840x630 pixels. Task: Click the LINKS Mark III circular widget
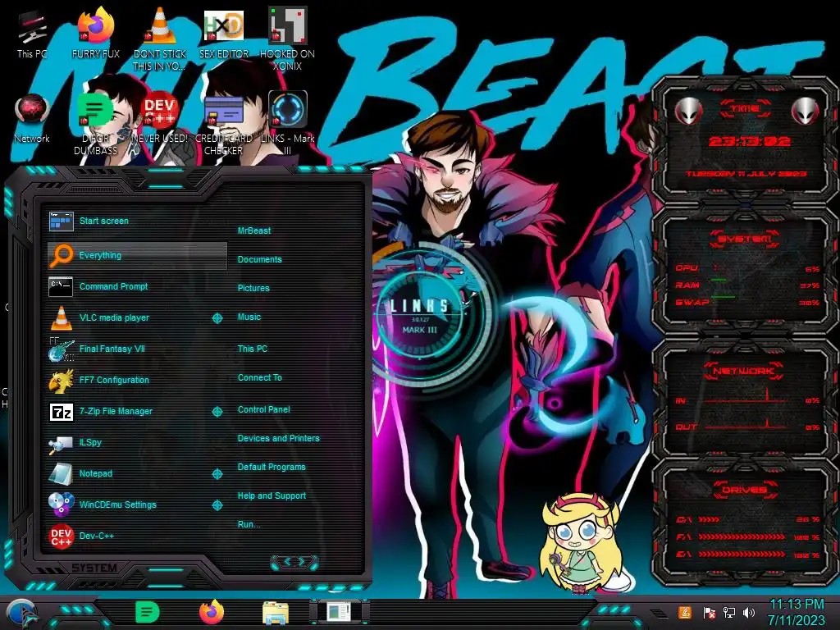(420, 316)
